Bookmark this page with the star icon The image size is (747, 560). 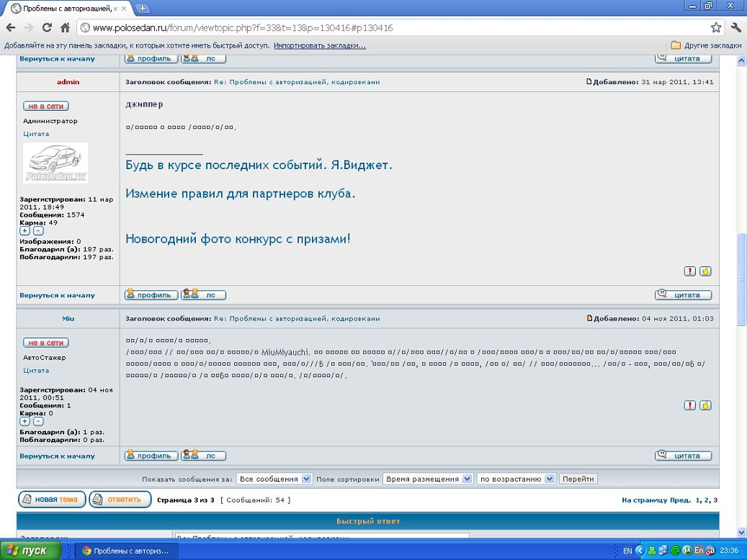click(715, 28)
